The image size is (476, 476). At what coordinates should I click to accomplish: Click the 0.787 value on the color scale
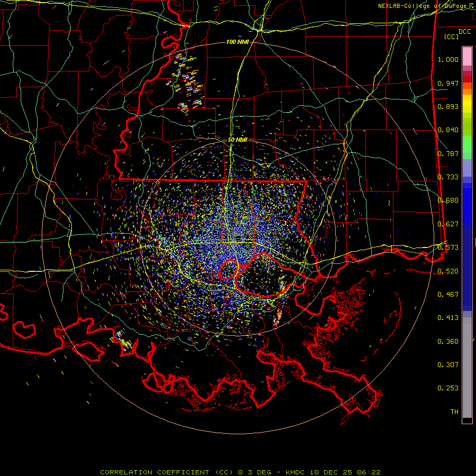(448, 153)
